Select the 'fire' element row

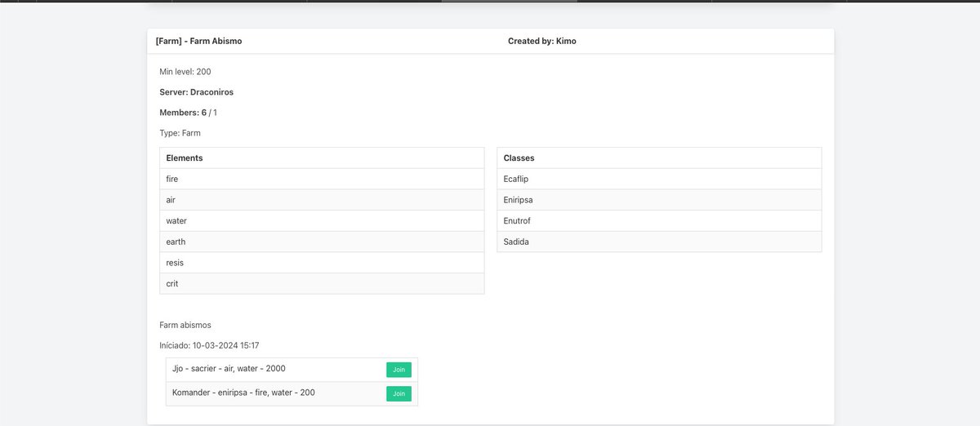click(x=322, y=179)
